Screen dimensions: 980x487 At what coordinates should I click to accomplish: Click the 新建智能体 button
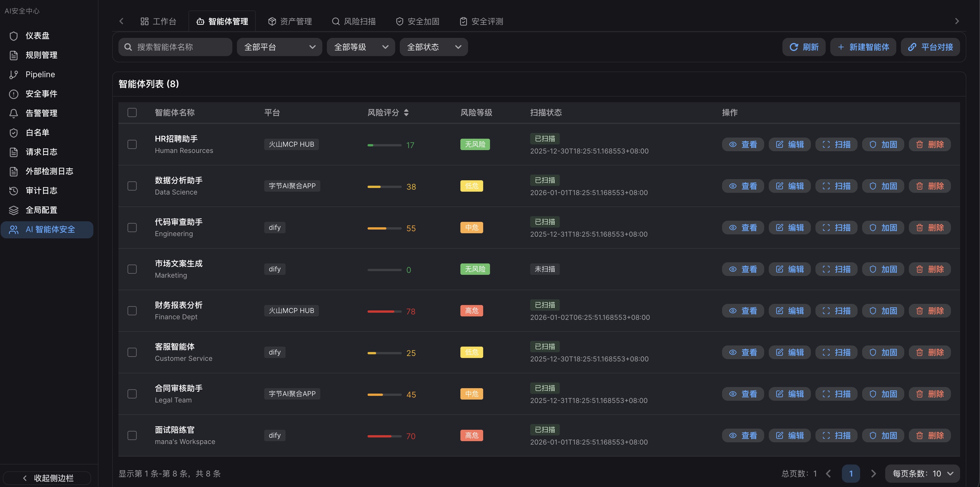pyautogui.click(x=863, y=47)
